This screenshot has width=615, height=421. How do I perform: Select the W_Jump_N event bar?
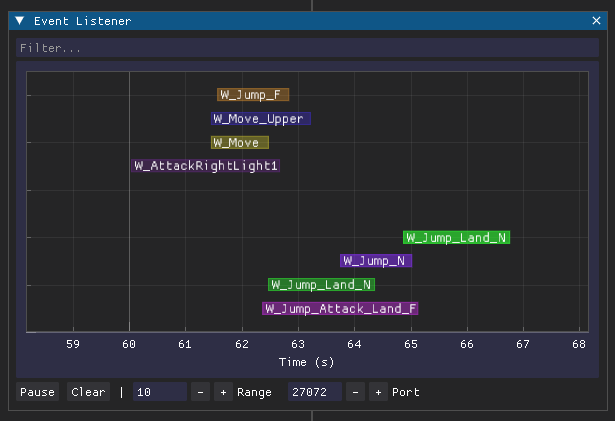375,261
